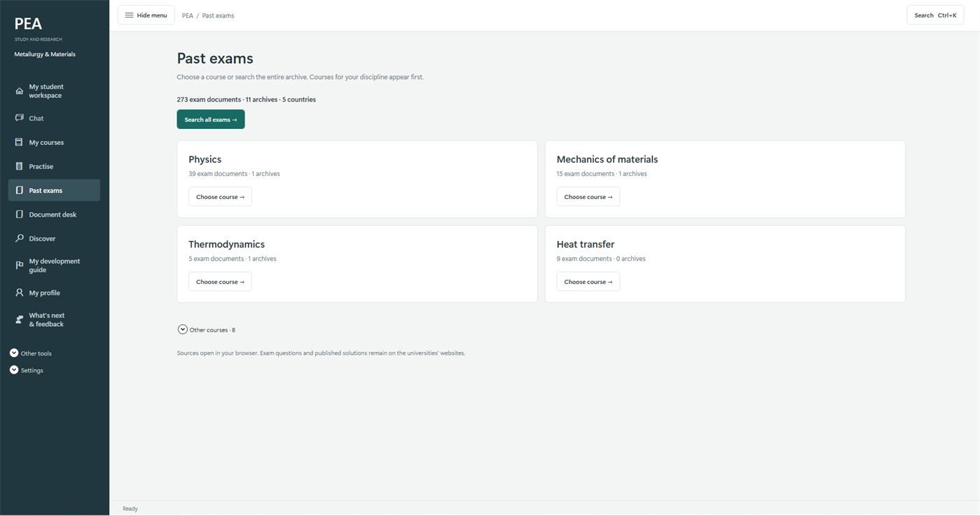
Task: Click '5 exam documents · 1 archives' text
Action: point(233,259)
